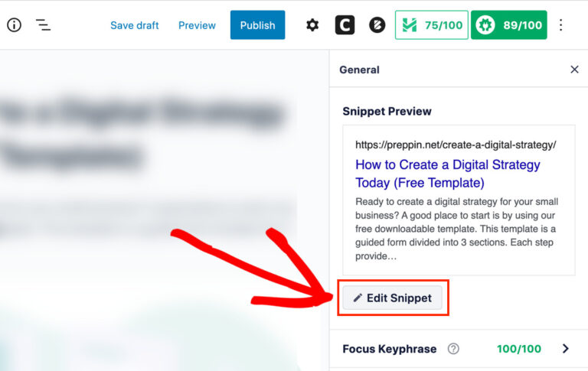588x371 pixels.
Task: Open the list view outline icon
Action: point(43,25)
